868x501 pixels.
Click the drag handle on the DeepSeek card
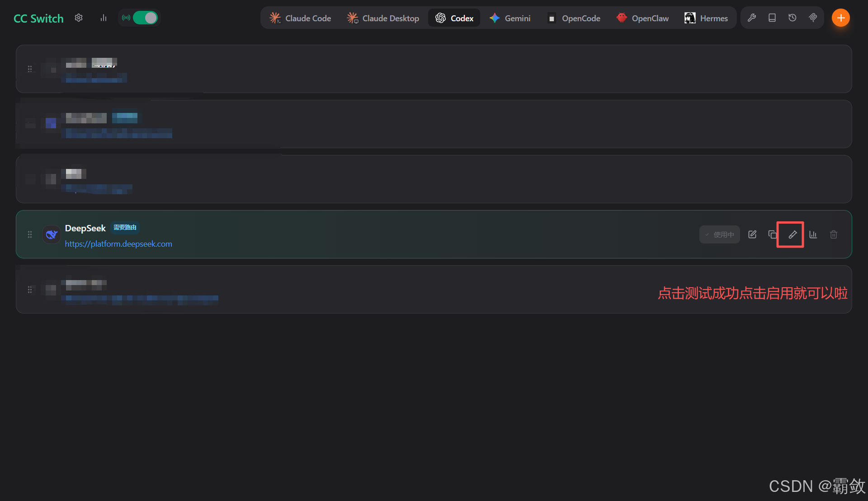click(30, 234)
